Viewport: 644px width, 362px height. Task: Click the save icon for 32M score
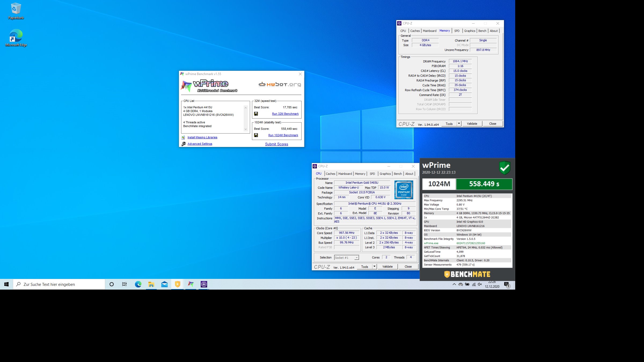256,114
